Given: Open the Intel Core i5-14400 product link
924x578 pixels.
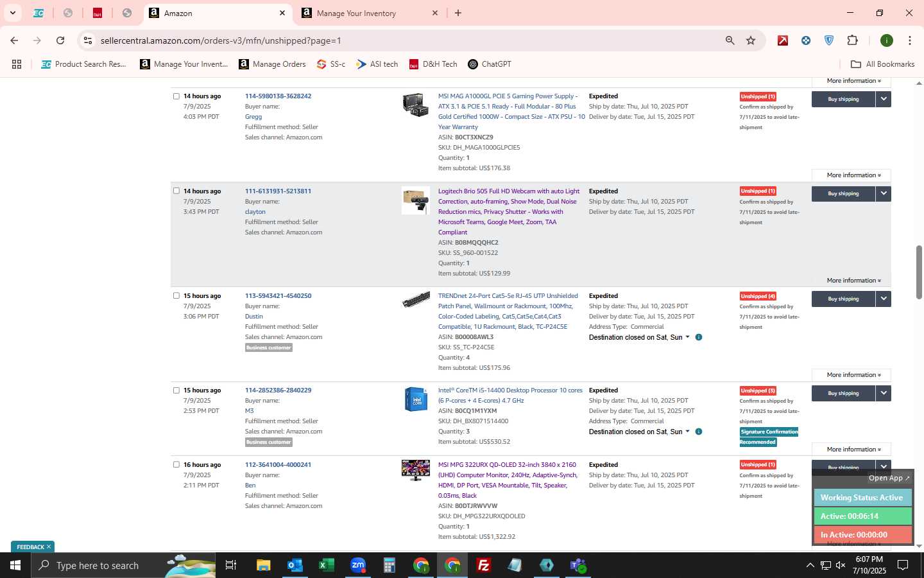Looking at the screenshot, I should 510,395.
